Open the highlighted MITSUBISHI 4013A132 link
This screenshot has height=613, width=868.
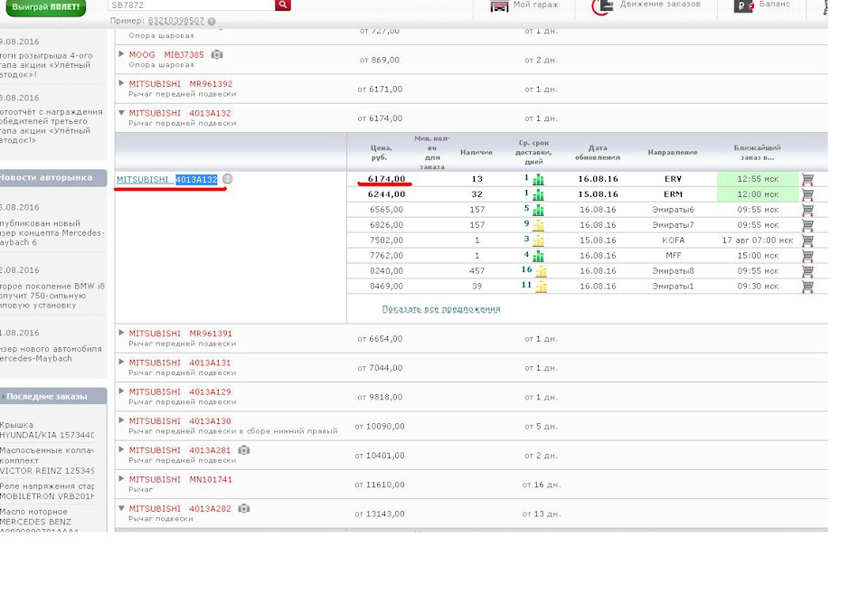166,179
